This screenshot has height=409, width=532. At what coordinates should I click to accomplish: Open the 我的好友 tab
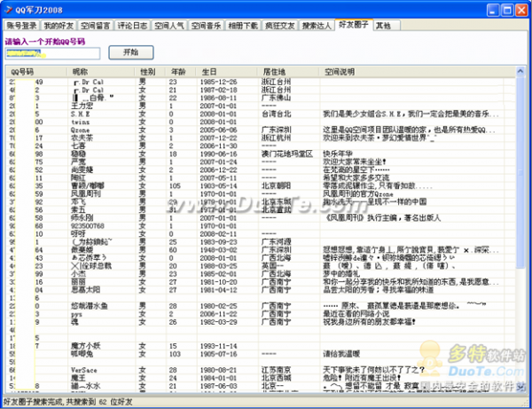(x=59, y=26)
